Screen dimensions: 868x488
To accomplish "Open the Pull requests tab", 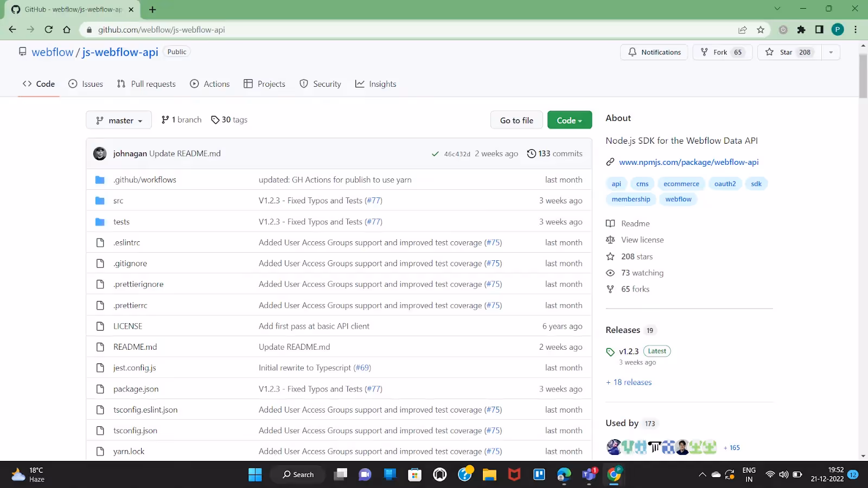I will point(146,84).
